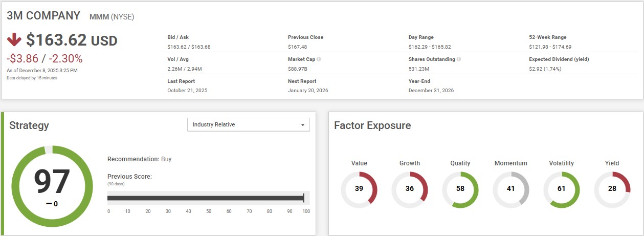
Task: Click the 3M COMPANY title
Action: coord(43,16)
